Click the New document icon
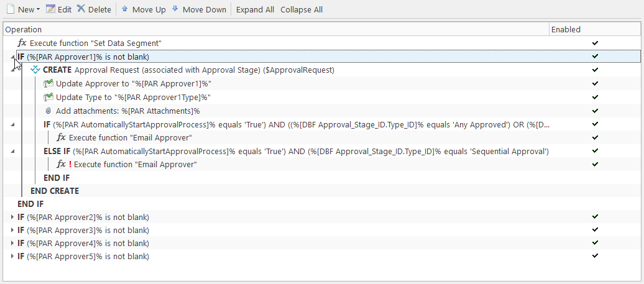The image size is (644, 284). (11, 9)
